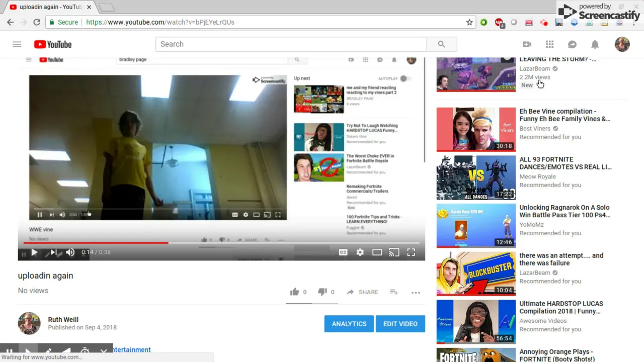Cast the video with play on TV
The image size is (644, 362).
(x=394, y=252)
